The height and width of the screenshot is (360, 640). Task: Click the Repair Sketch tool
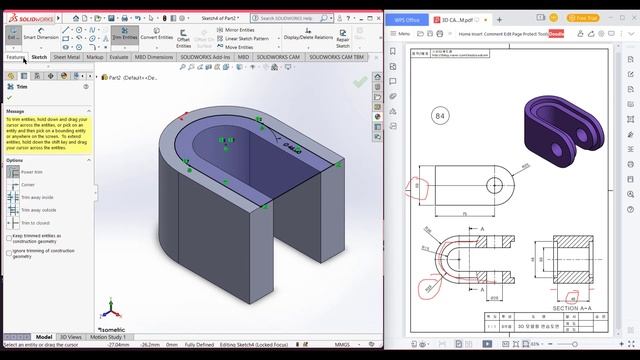pos(343,39)
